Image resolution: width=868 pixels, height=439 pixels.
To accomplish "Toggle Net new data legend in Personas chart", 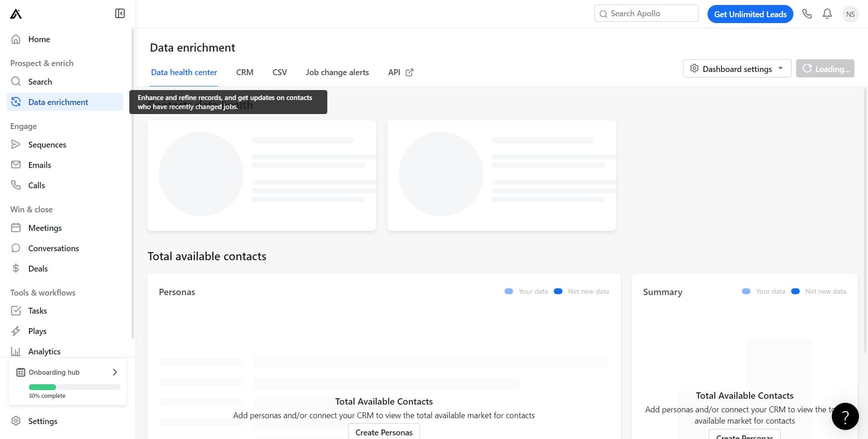I will click(x=581, y=291).
